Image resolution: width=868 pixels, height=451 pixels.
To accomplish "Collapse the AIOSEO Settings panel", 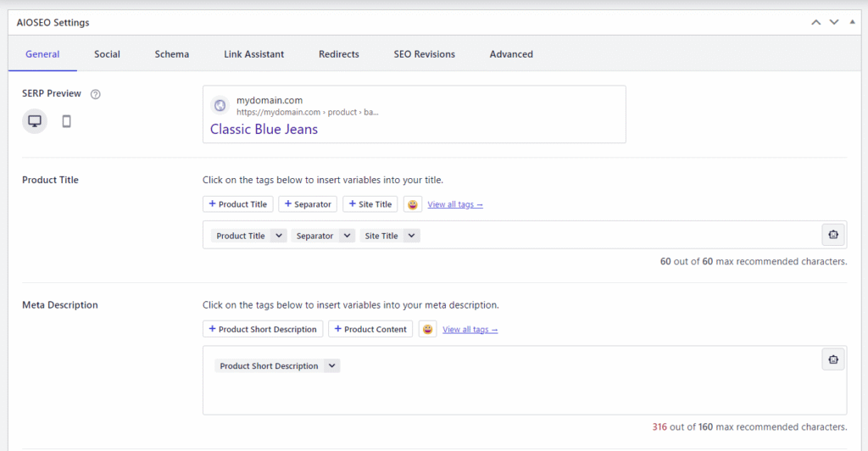I will tap(853, 22).
